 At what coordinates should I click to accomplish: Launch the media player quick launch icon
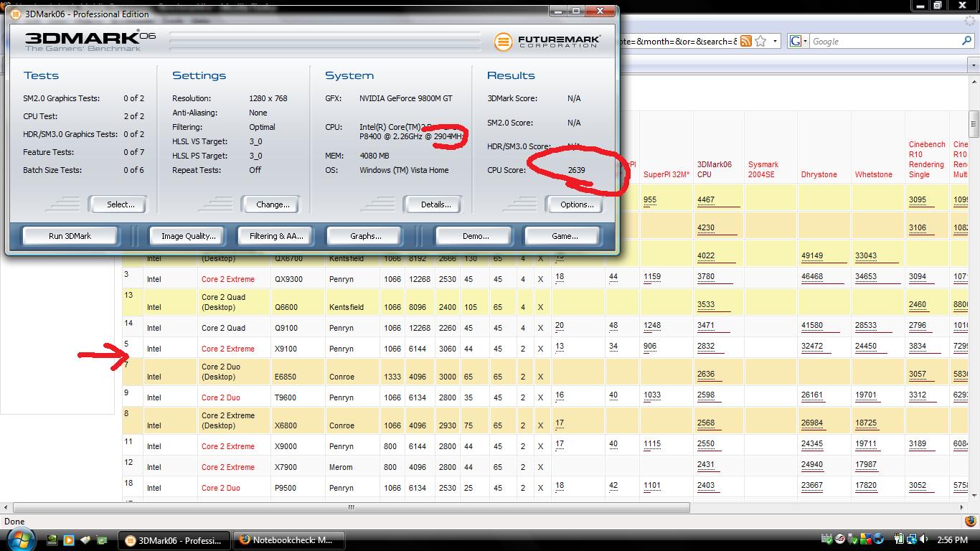point(69,540)
